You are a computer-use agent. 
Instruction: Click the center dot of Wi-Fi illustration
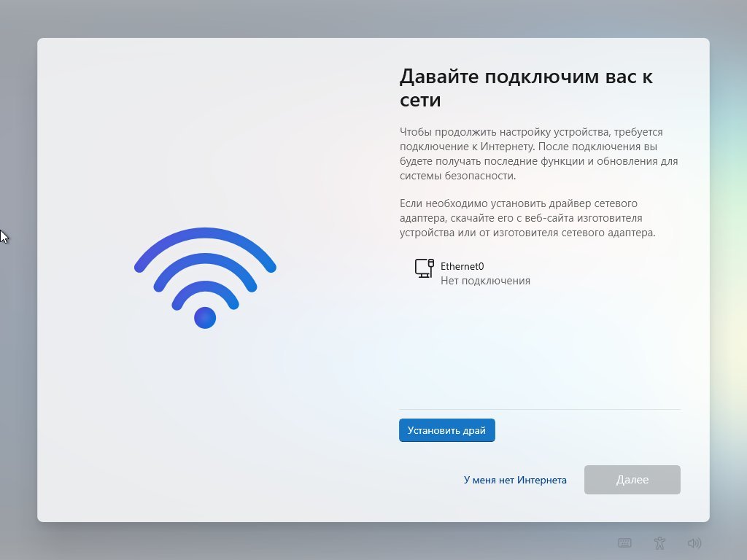pyautogui.click(x=205, y=318)
